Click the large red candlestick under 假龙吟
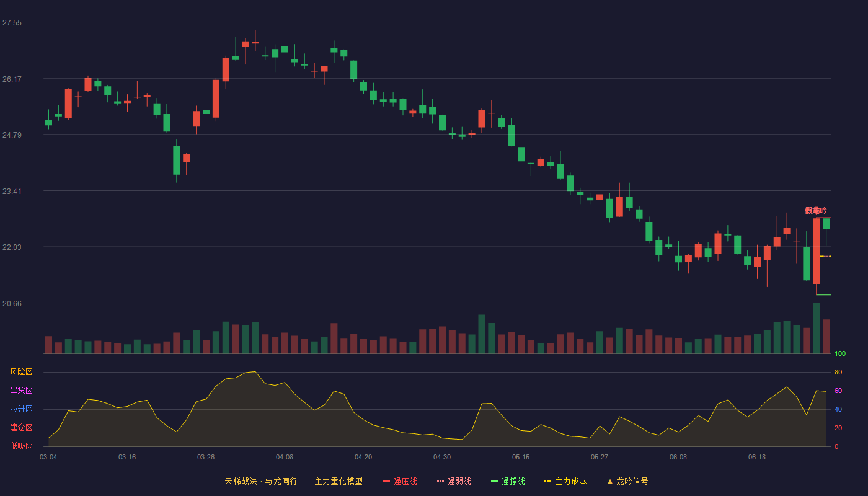Image resolution: width=868 pixels, height=496 pixels. coord(816,251)
